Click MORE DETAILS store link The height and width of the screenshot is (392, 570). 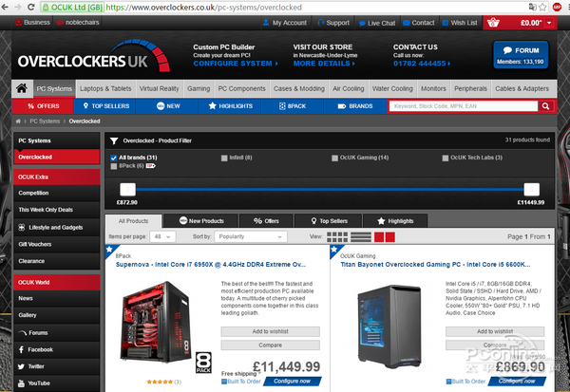324,64
